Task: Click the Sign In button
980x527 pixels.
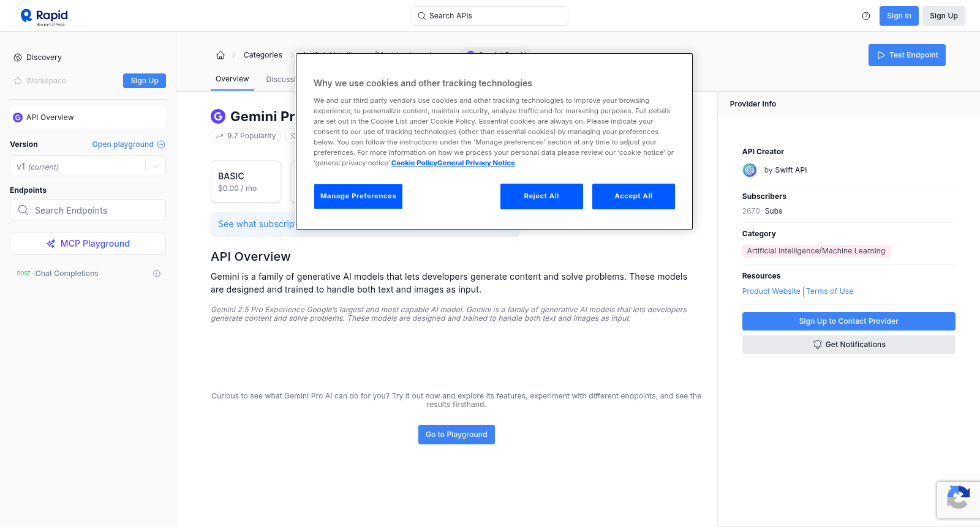Action: coord(899,16)
